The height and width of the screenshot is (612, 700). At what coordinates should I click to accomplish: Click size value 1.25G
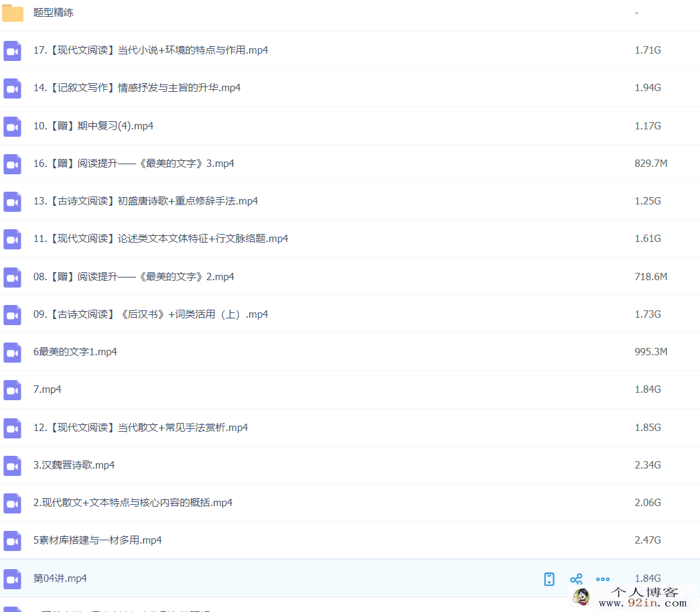pyautogui.click(x=648, y=200)
